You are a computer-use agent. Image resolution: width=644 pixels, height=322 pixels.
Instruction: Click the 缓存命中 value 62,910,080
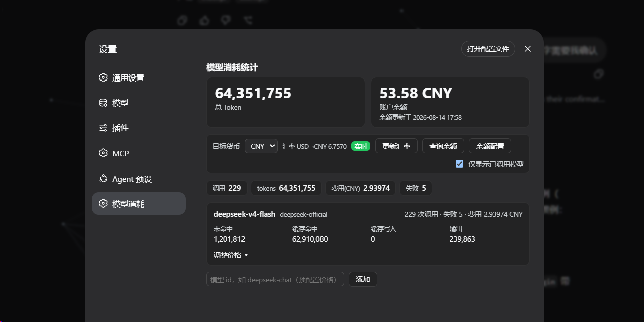click(310, 239)
